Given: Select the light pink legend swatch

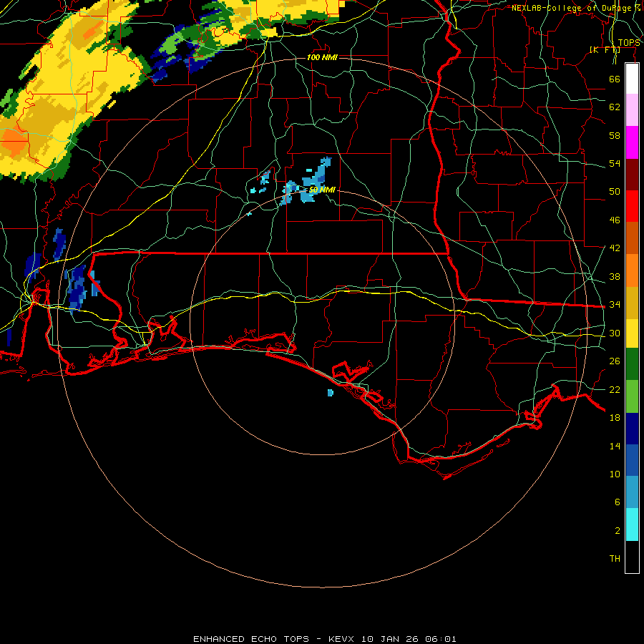Looking at the screenshot, I should (x=632, y=110).
